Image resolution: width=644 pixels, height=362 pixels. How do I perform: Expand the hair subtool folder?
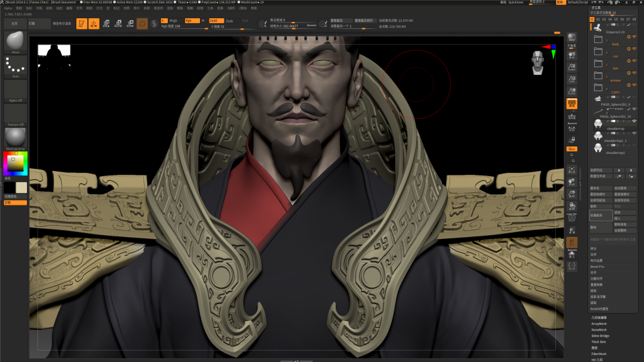pos(599,63)
